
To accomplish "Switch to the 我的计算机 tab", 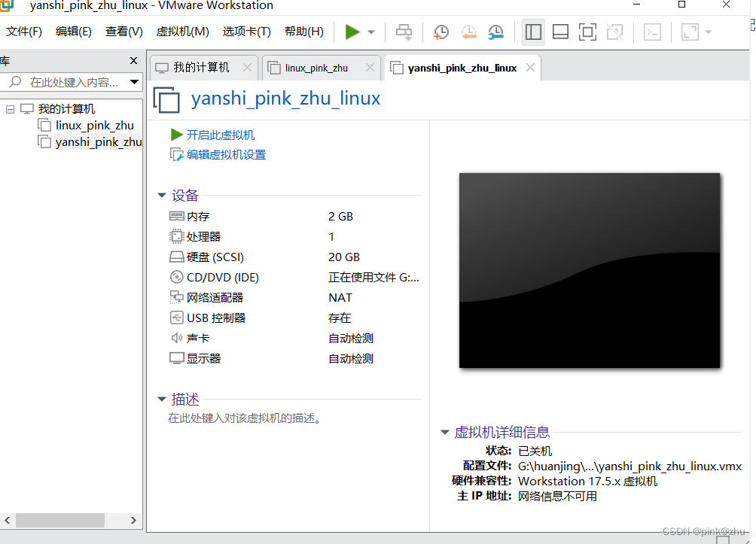I will click(x=201, y=68).
